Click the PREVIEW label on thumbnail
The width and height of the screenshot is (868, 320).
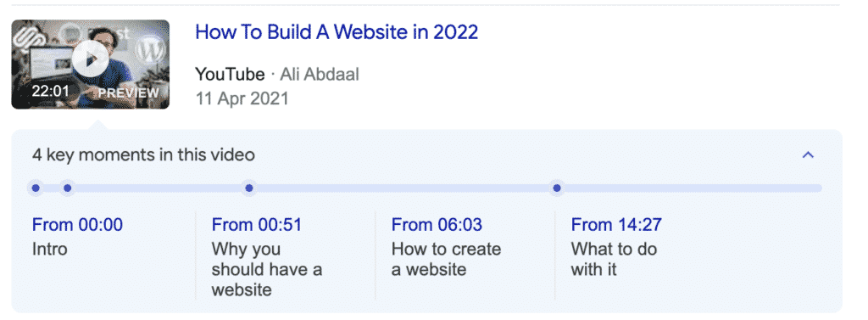click(x=129, y=93)
